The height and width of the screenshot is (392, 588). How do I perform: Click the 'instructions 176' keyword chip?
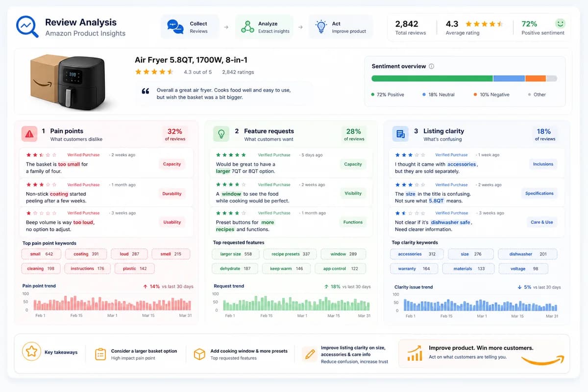tap(88, 269)
